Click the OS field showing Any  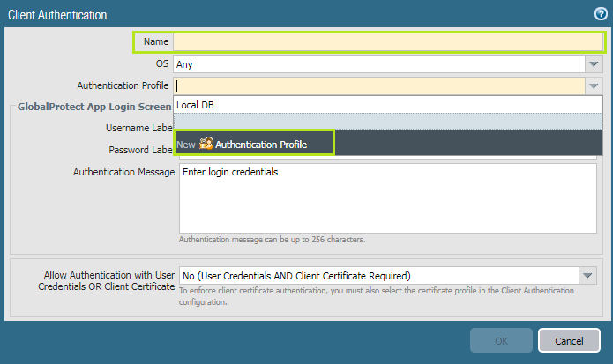click(x=379, y=64)
